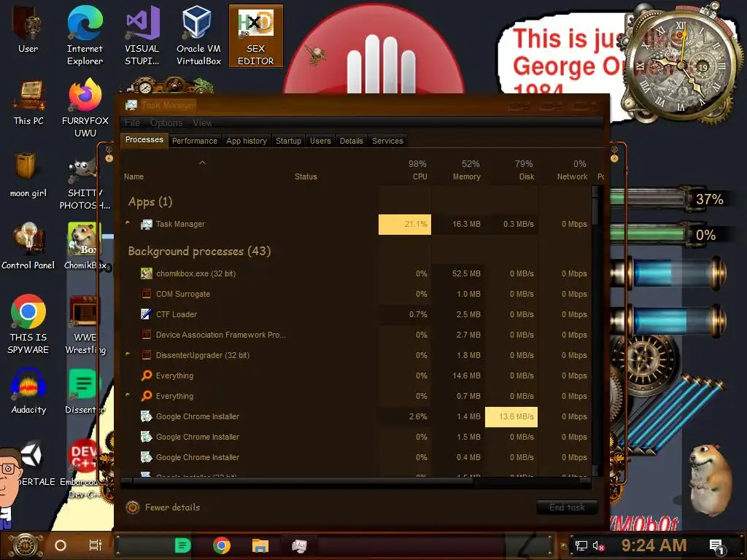This screenshot has height=560, width=747.
Task: Expand the Task Manager app row
Action: (x=127, y=223)
